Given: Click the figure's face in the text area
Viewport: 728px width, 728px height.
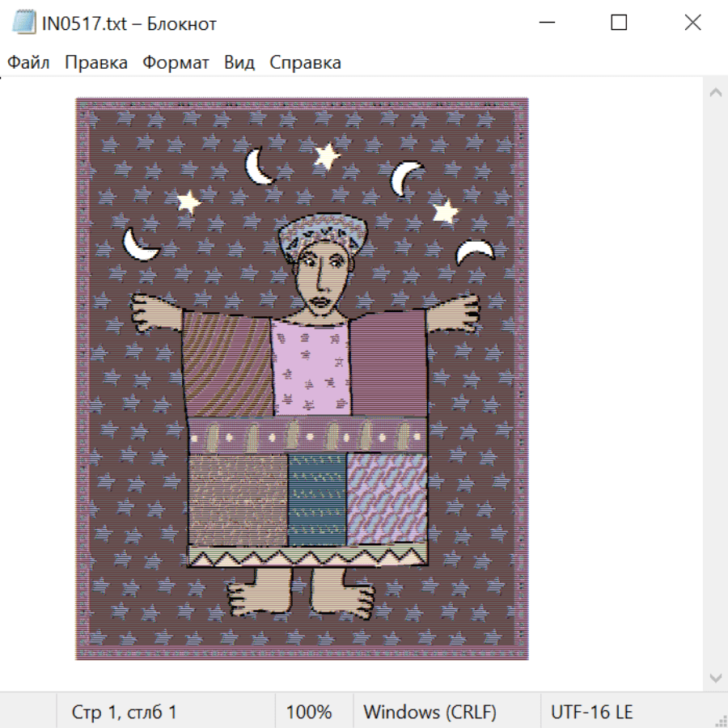Looking at the screenshot, I should coord(320,275).
